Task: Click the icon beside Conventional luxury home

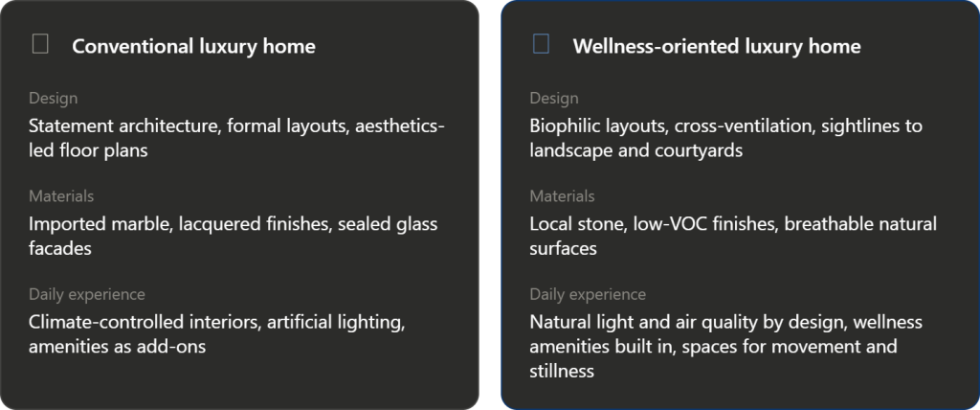Action: [40, 44]
